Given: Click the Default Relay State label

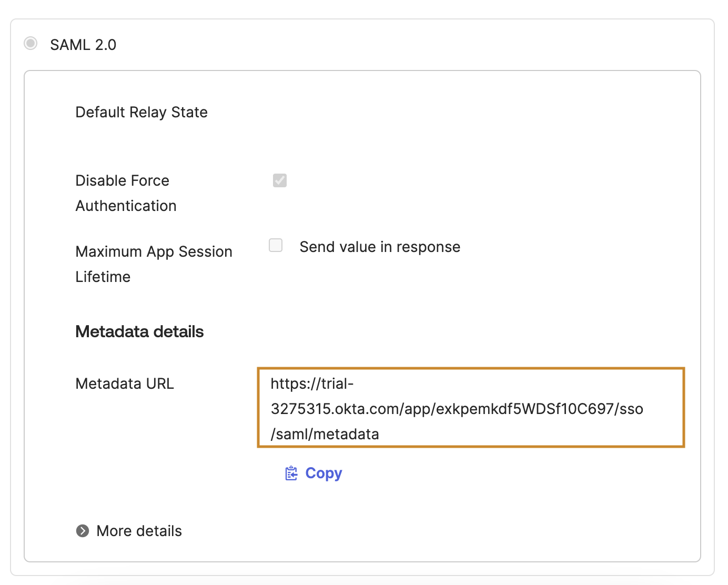Looking at the screenshot, I should (141, 112).
